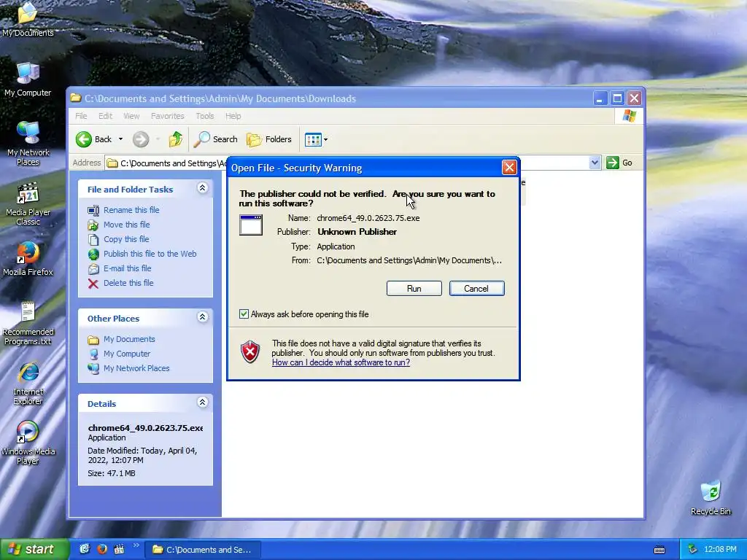Click the system tray network icon

[693, 550]
